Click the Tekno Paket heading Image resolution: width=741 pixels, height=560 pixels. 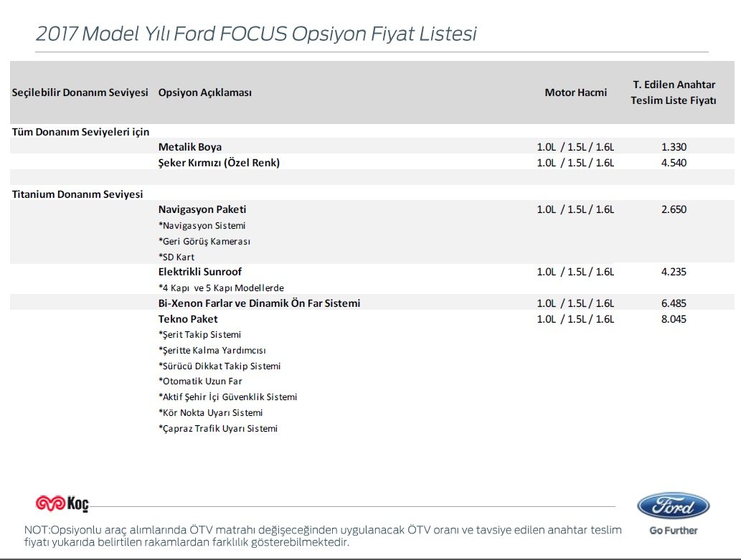point(188,319)
